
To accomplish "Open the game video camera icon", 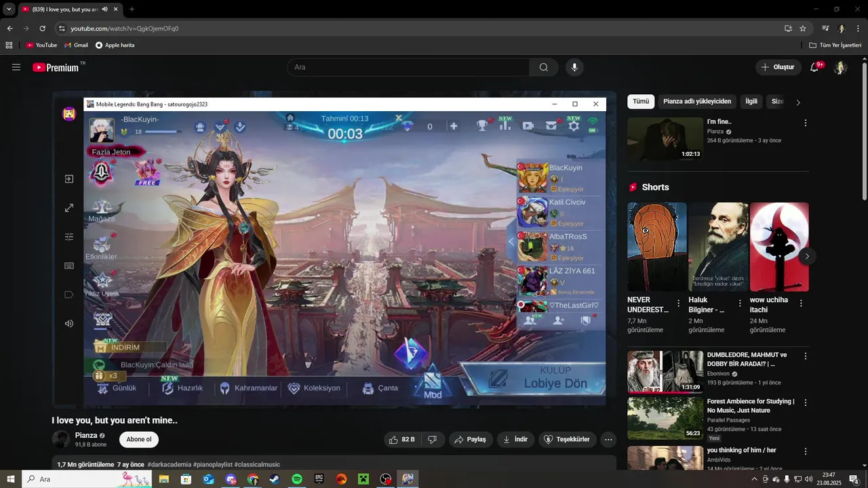I will pyautogui.click(x=528, y=125).
